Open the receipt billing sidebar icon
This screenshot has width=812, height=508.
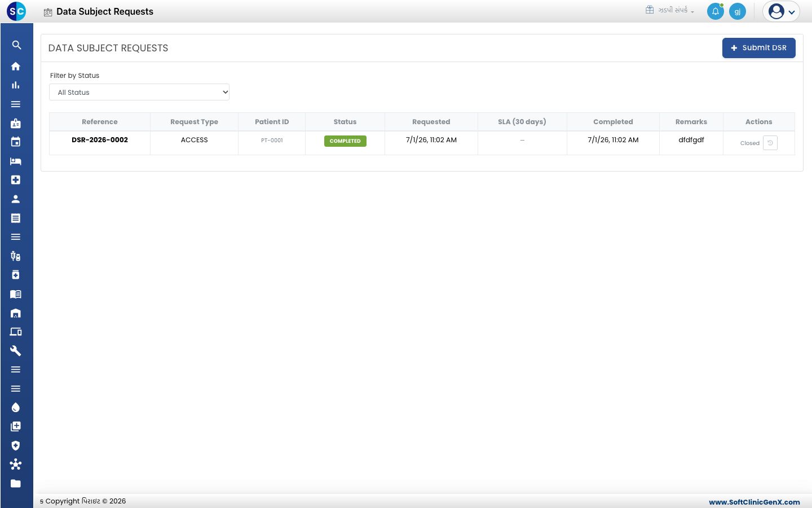(16, 218)
